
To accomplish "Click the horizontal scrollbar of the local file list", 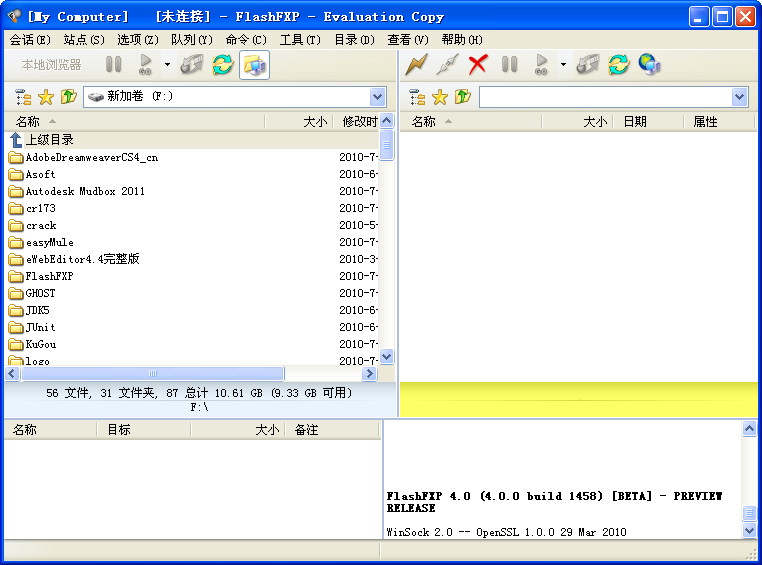I will (x=190, y=373).
